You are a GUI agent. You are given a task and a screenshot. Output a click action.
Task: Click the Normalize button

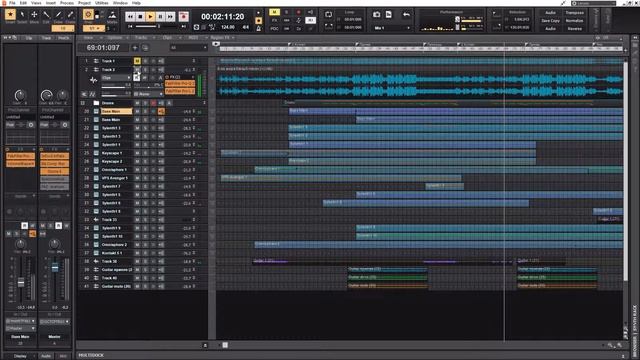575,20
